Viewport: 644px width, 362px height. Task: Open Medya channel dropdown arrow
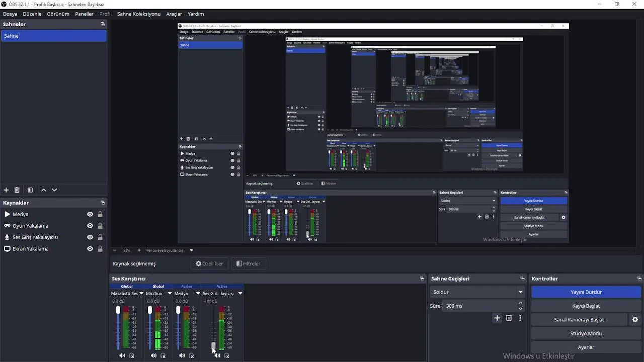tap(198, 294)
